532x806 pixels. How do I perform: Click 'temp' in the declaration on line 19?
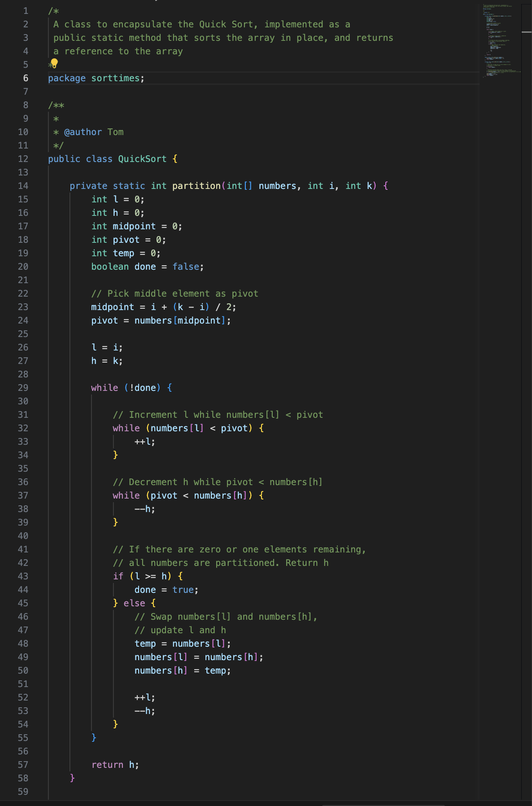pyautogui.click(x=123, y=253)
